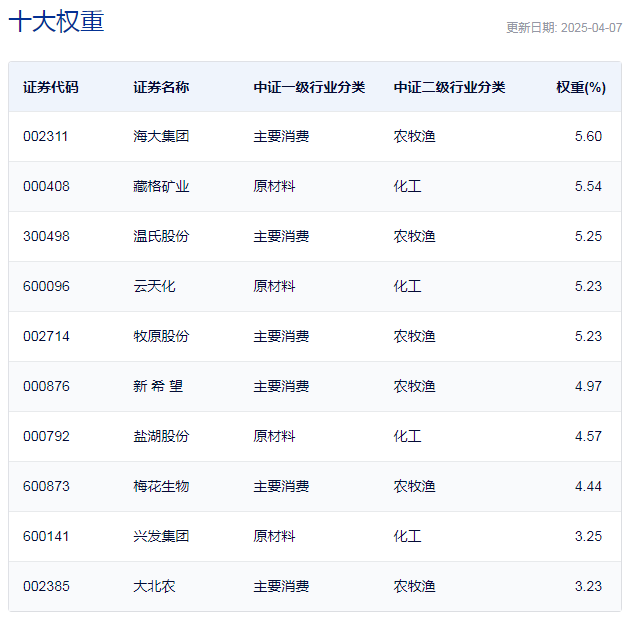Click security code 002714
The width and height of the screenshot is (628, 619).
pyautogui.click(x=46, y=336)
